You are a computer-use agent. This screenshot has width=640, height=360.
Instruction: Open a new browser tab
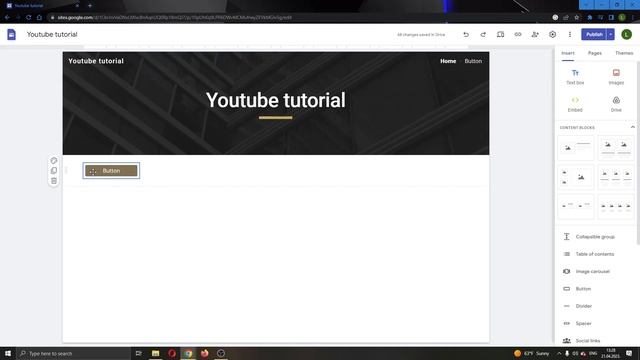[x=90, y=6]
